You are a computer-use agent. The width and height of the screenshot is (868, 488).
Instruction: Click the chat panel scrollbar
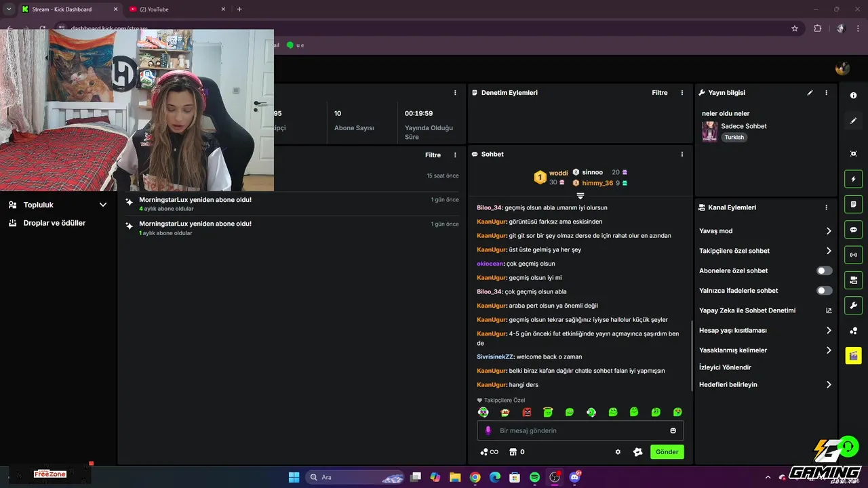(691, 356)
